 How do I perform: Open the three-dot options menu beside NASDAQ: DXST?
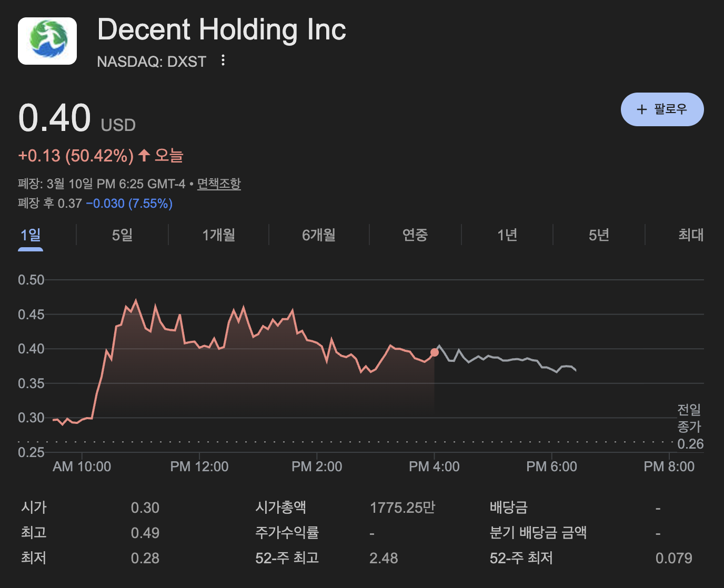[223, 60]
